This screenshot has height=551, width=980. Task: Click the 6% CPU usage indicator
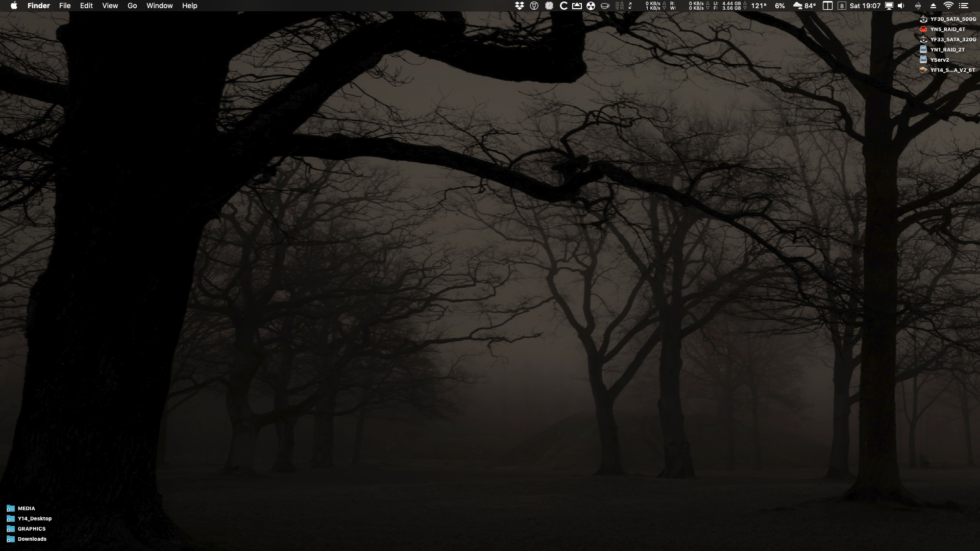(780, 6)
